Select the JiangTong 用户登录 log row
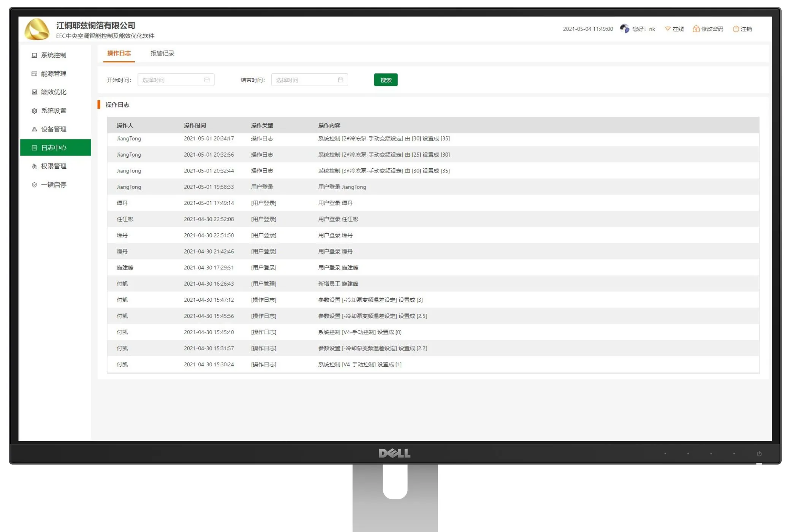This screenshot has width=790, height=532. pos(342,187)
